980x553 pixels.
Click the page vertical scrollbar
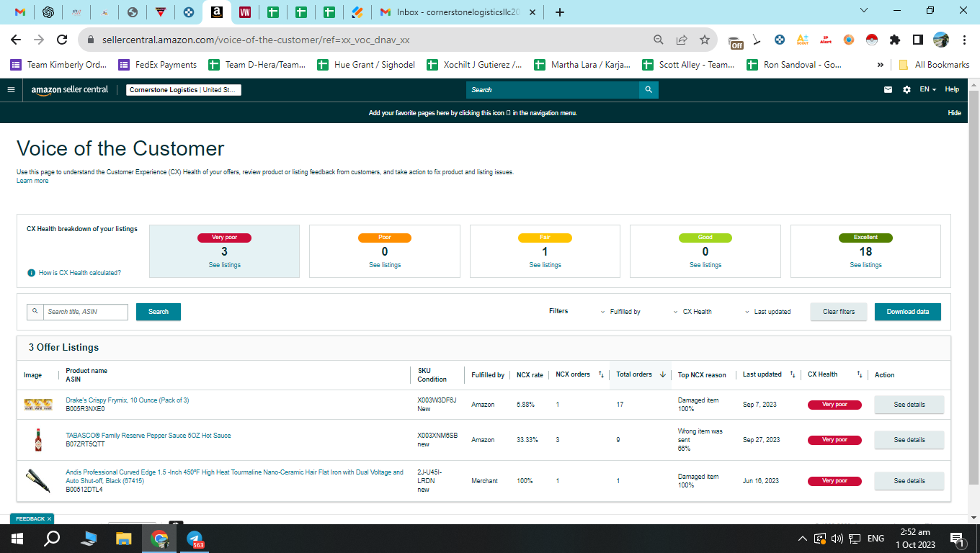point(974,288)
